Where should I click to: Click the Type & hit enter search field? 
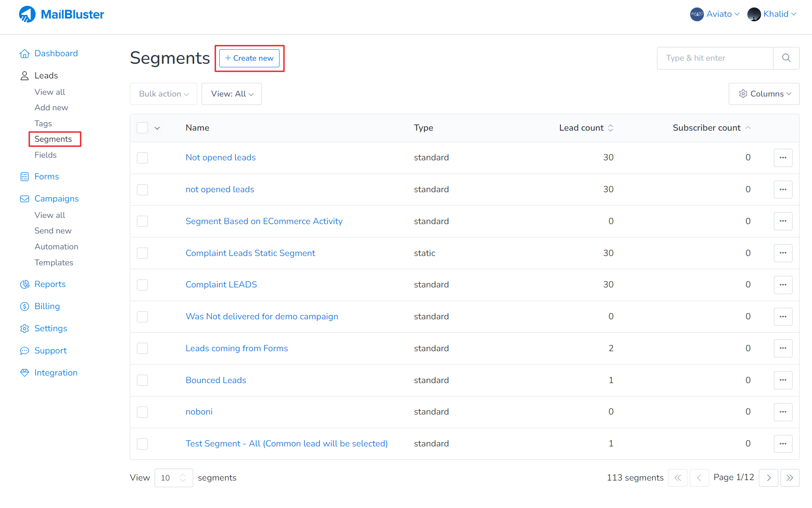pos(715,58)
